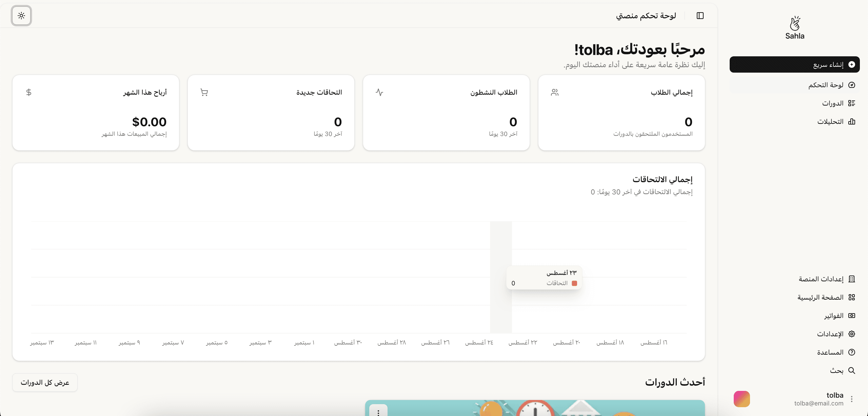Open the course card three-dot menu
The height and width of the screenshot is (416, 868).
click(x=378, y=412)
